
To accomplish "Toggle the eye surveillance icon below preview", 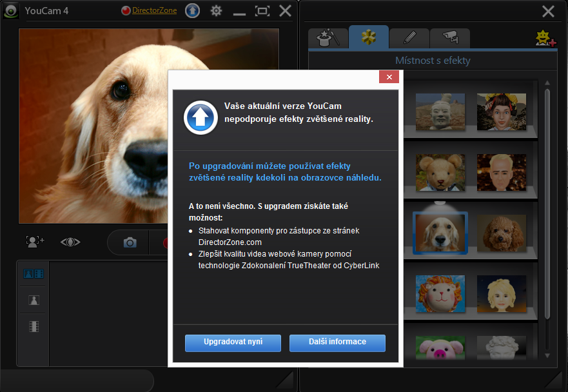I will (70, 242).
